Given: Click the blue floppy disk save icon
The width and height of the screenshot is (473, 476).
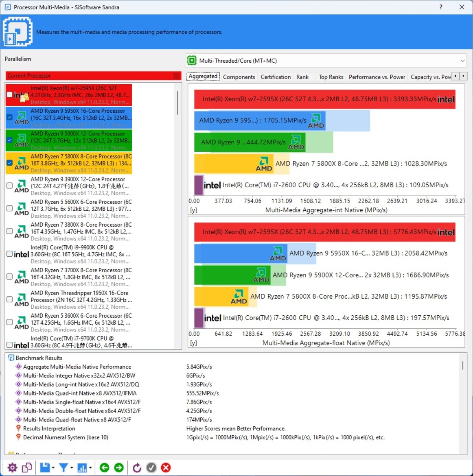Looking at the screenshot, I should click(45, 467).
